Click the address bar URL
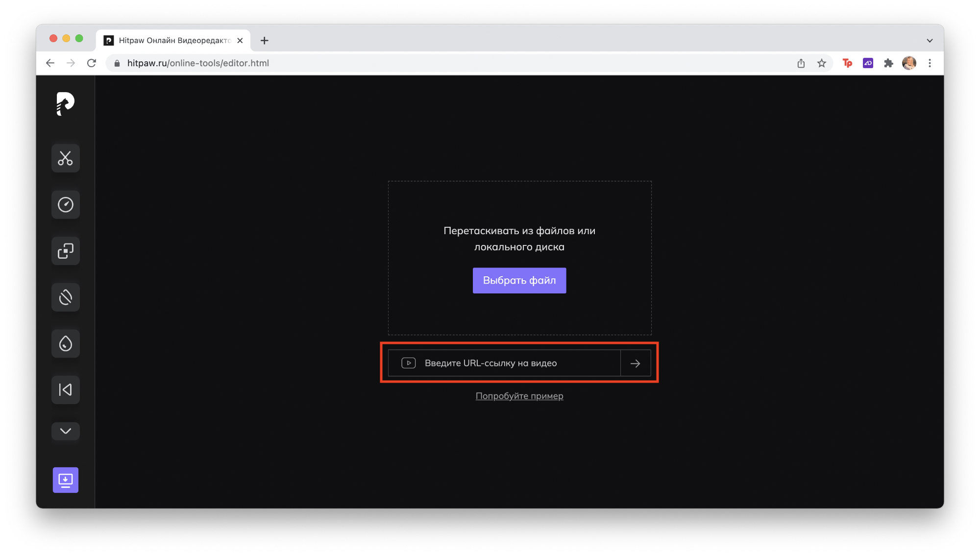This screenshot has height=556, width=980. pos(198,63)
